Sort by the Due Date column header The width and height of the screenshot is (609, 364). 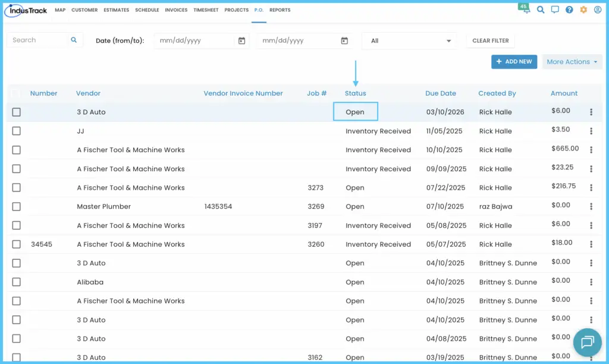(x=441, y=93)
